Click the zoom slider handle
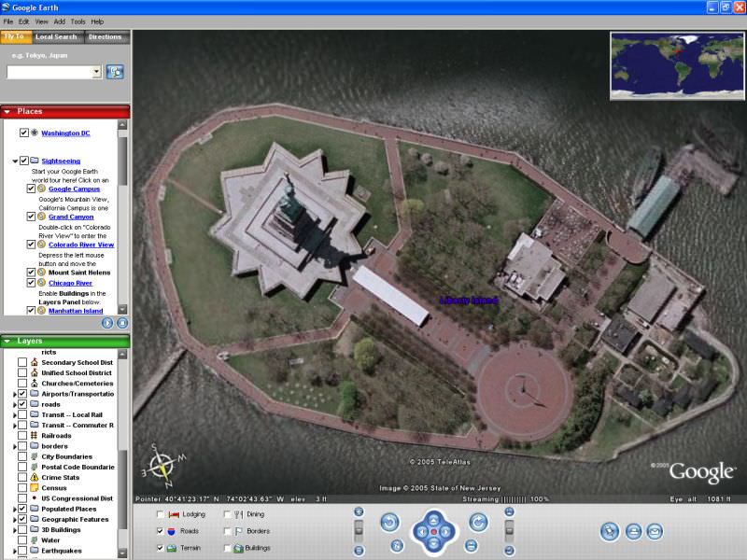This screenshot has height=560, width=747. tap(359, 529)
